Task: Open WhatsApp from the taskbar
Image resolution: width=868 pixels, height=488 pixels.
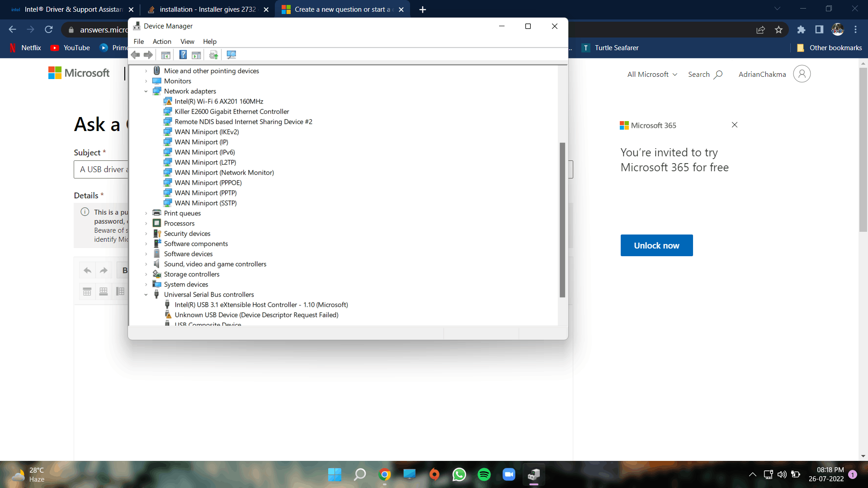Action: pyautogui.click(x=459, y=474)
